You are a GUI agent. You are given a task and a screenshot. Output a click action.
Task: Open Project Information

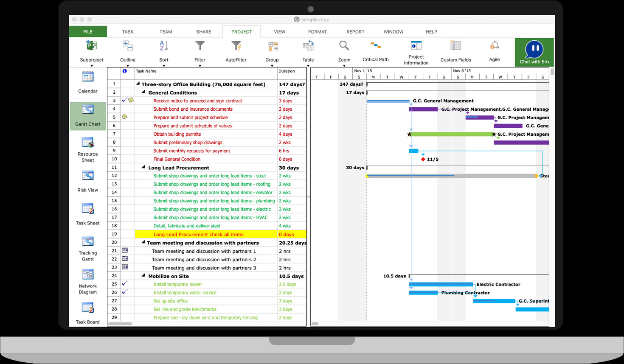click(416, 51)
